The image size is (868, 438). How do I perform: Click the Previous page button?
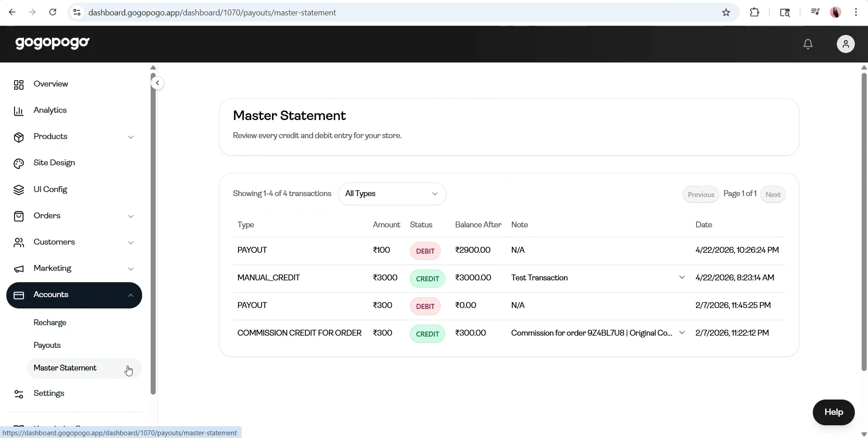[x=701, y=195]
